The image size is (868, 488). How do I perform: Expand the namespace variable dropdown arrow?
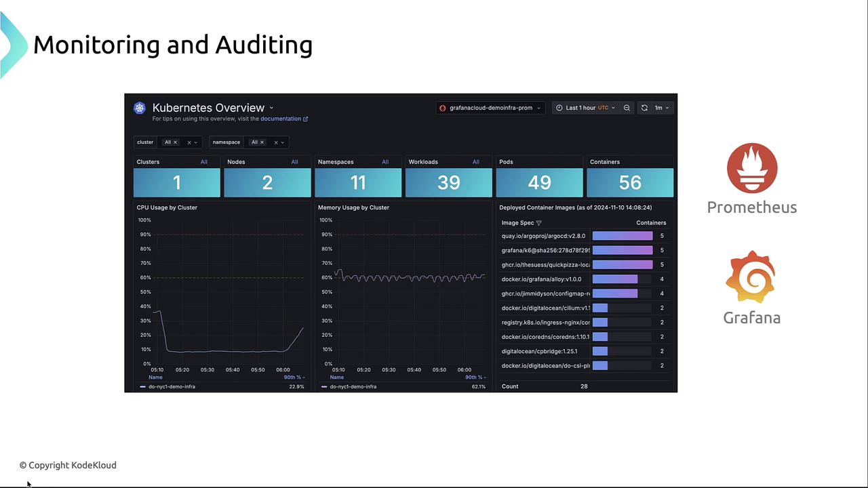click(283, 142)
